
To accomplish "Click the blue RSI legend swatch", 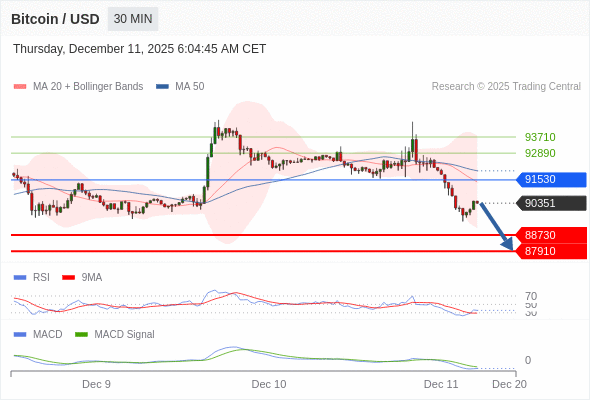I will pos(20,278).
